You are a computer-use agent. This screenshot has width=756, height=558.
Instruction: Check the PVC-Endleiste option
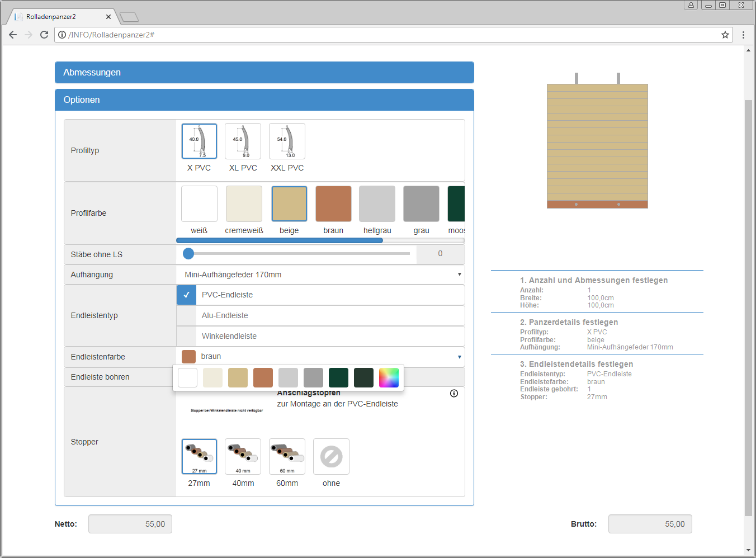coord(187,295)
